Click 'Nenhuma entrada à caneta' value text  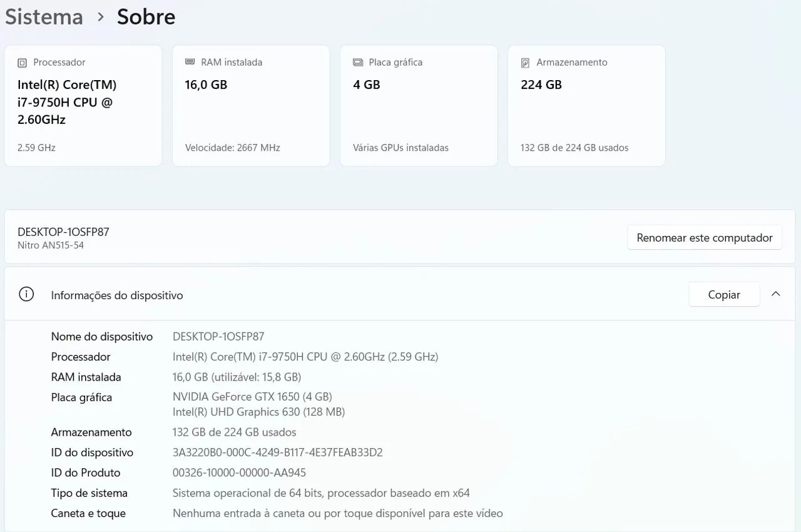[338, 513]
